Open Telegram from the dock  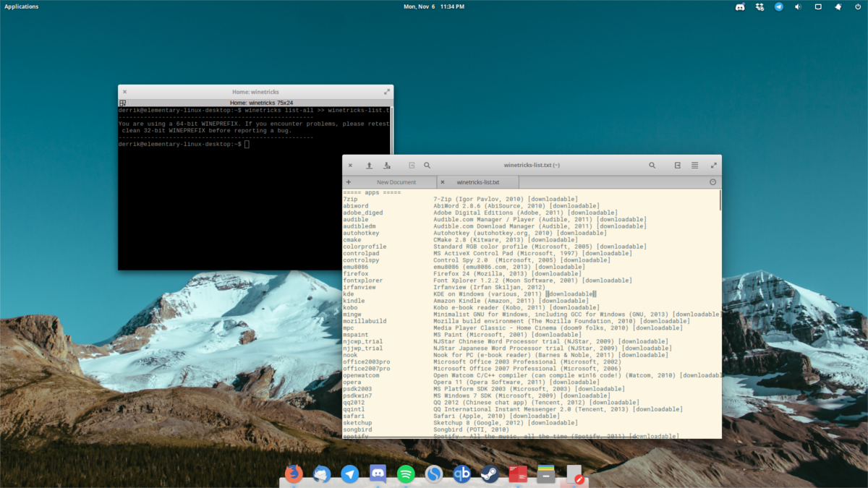[349, 474]
